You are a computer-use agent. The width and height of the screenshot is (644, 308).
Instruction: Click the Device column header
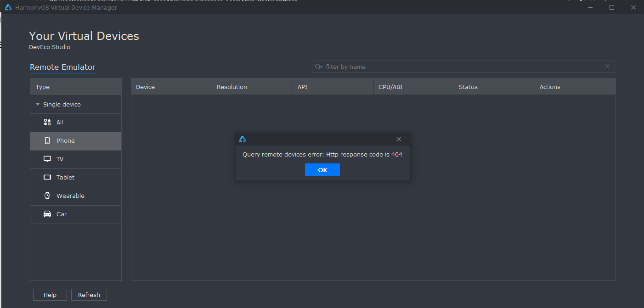coord(146,87)
